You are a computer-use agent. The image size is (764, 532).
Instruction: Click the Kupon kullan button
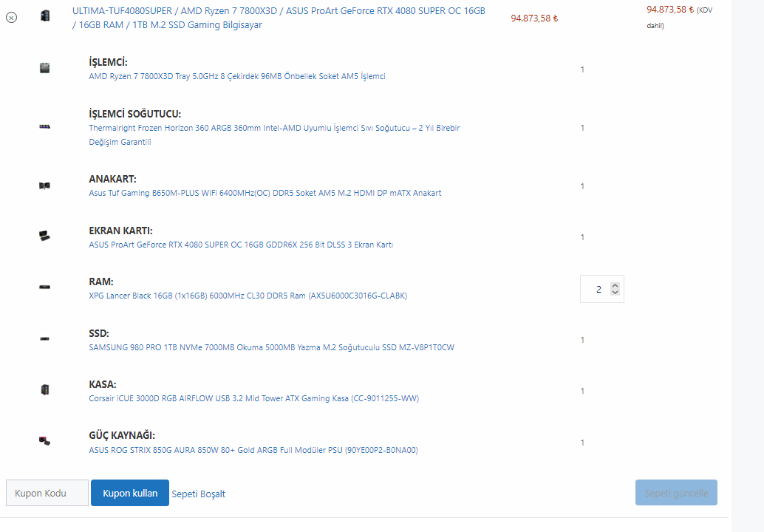pyautogui.click(x=130, y=493)
